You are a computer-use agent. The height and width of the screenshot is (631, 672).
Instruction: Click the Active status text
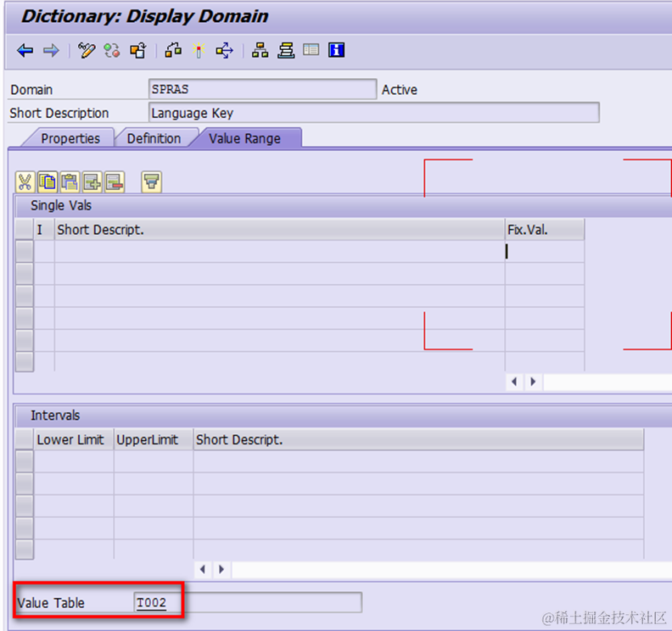(x=400, y=90)
